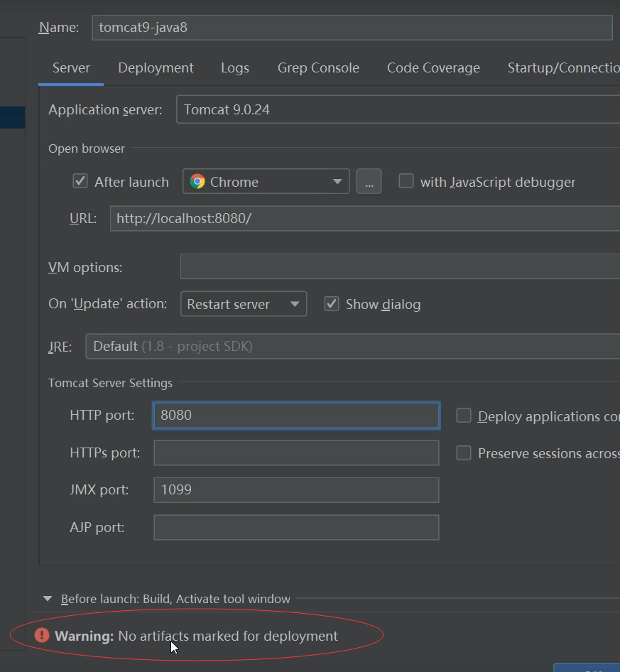
Task: Open the Application server Tomcat 9.0.24 combo
Action: (x=398, y=109)
